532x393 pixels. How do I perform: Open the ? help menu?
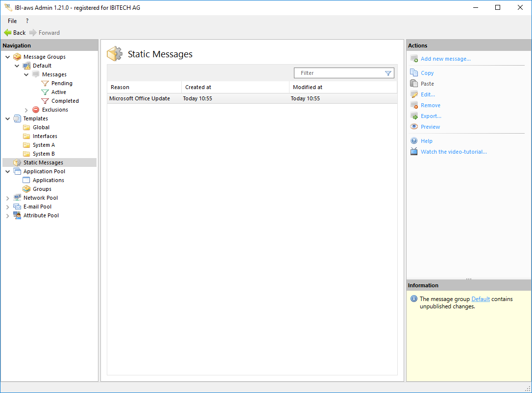[x=27, y=21]
